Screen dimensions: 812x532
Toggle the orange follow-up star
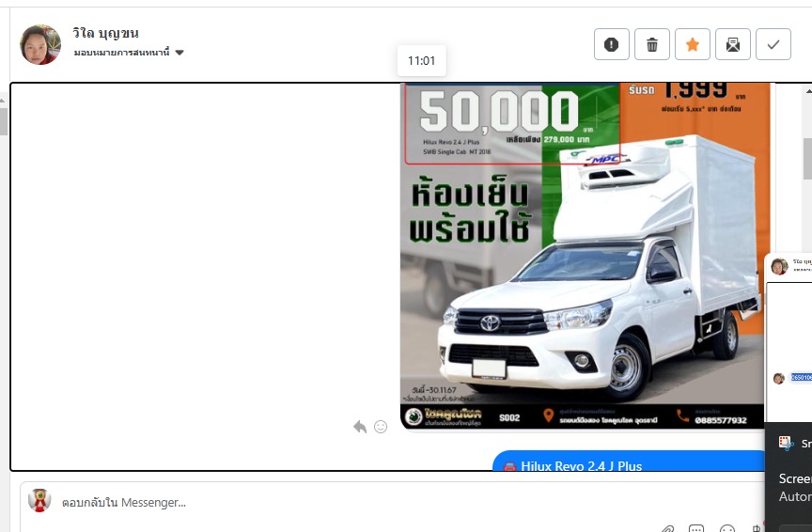[693, 44]
